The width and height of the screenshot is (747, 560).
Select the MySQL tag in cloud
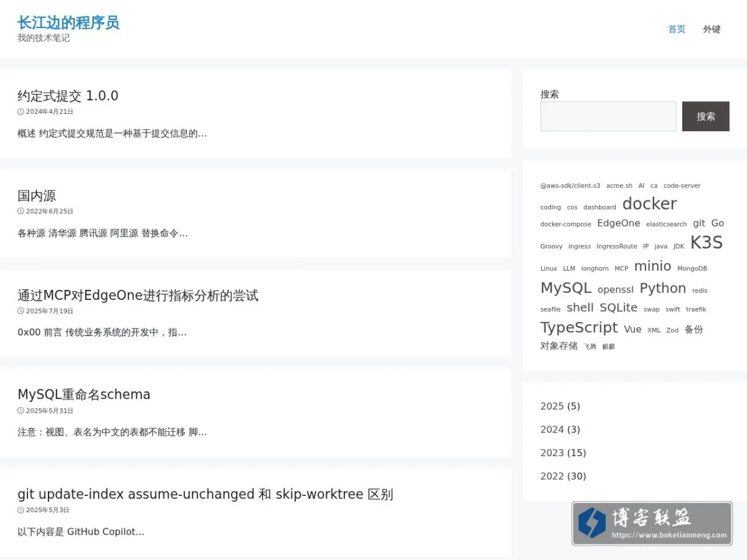[566, 287]
